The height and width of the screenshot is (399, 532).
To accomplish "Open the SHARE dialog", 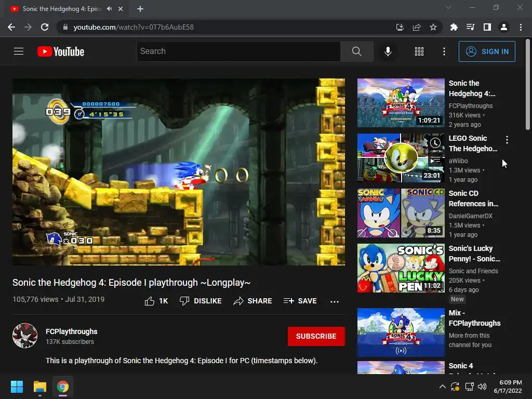I will click(x=253, y=301).
